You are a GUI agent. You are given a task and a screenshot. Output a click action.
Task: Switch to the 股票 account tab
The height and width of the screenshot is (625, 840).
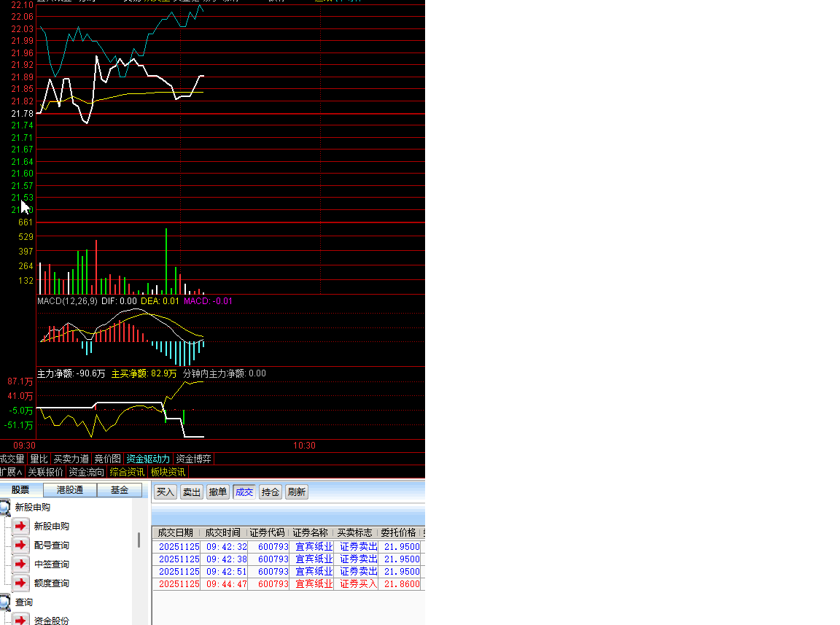[x=20, y=490]
